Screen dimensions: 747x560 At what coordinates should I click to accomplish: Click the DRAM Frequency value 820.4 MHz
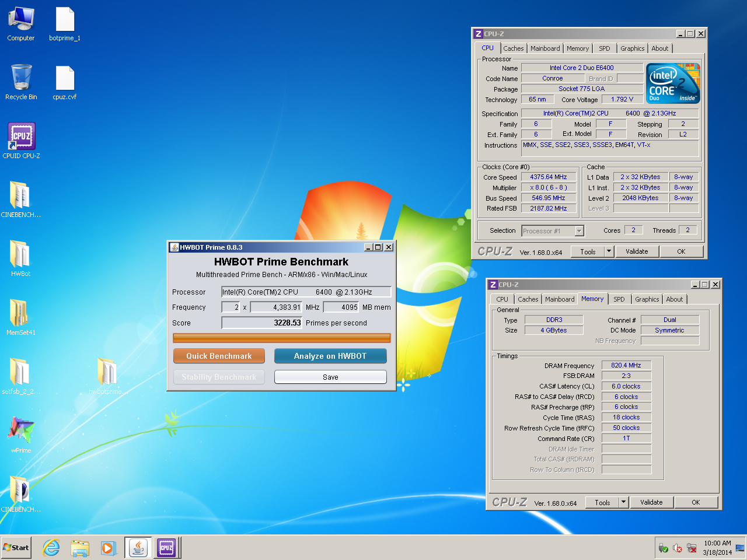click(x=626, y=365)
